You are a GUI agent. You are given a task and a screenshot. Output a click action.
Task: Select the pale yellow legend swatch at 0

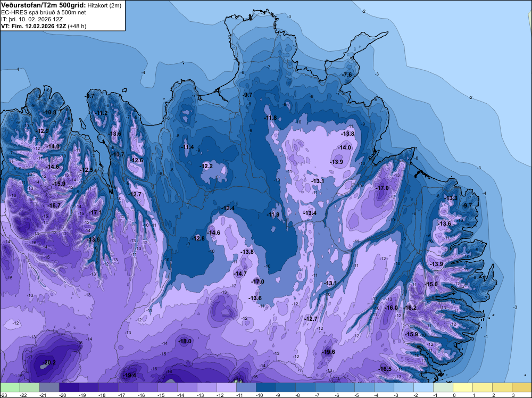tap(463, 387)
